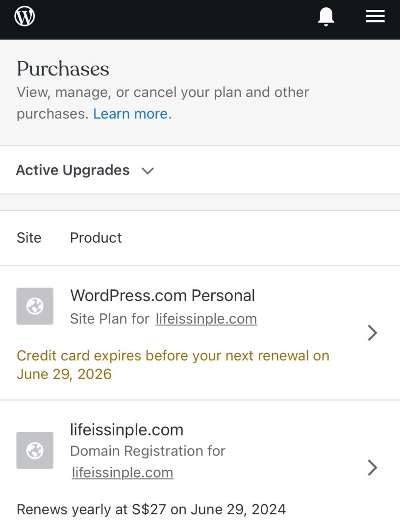This screenshot has height=532, width=400.
Task: Click the "View, manage, or cancel" description text
Action: point(163,93)
